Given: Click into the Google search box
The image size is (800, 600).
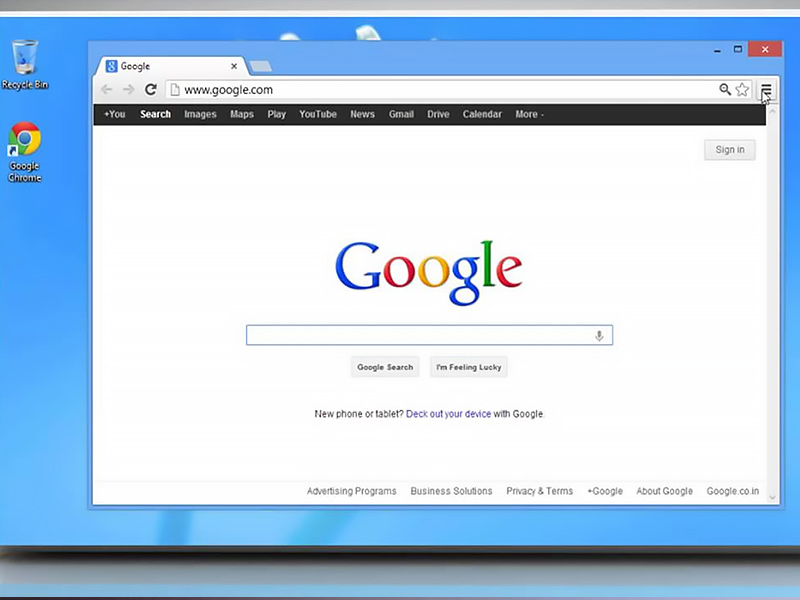Looking at the screenshot, I should 430,335.
